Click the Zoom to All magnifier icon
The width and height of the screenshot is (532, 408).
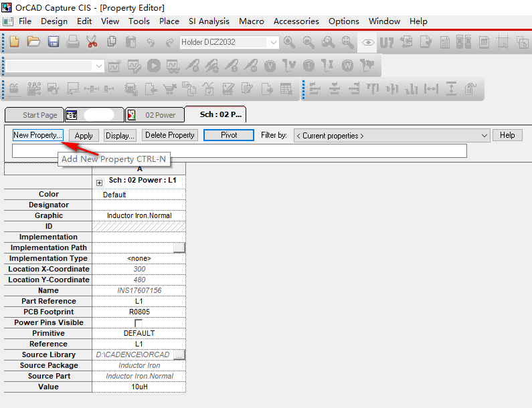pos(347,42)
